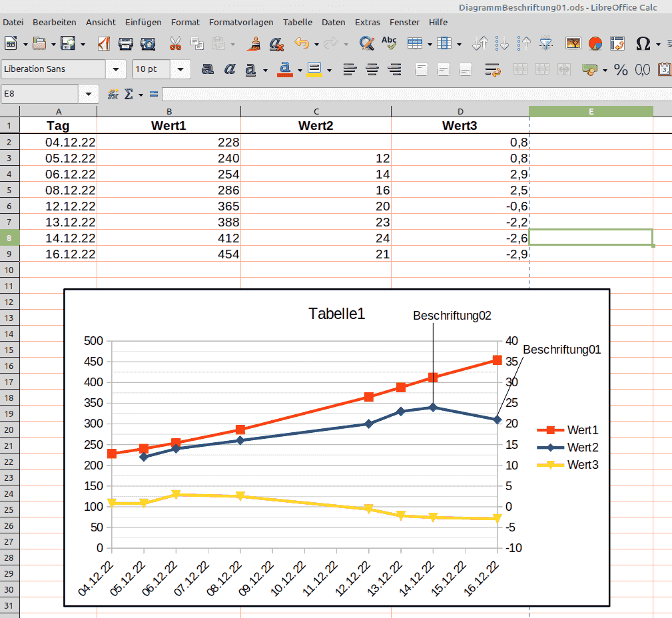Expand the font name dropdown
Screen dimensions: 672x618
pos(116,69)
